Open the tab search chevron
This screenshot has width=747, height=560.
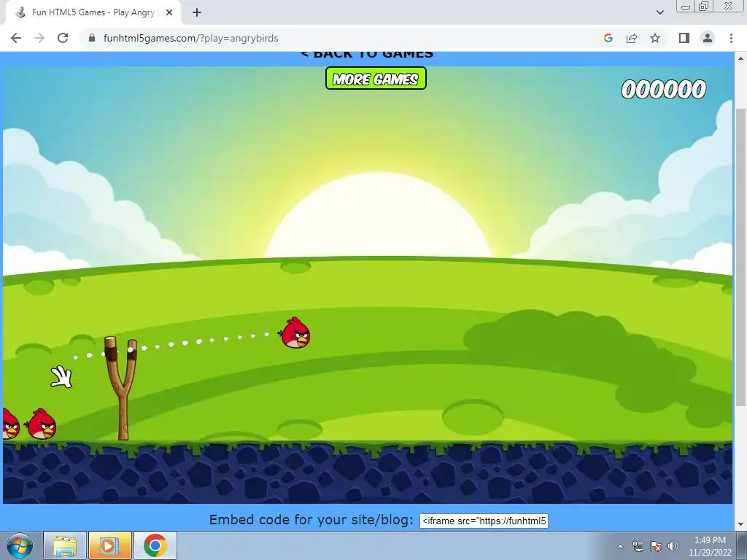click(x=659, y=12)
